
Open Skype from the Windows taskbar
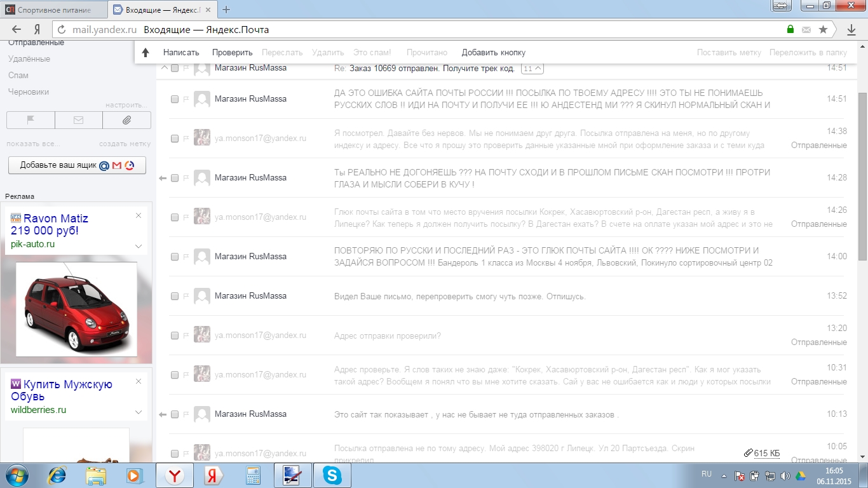click(x=331, y=475)
